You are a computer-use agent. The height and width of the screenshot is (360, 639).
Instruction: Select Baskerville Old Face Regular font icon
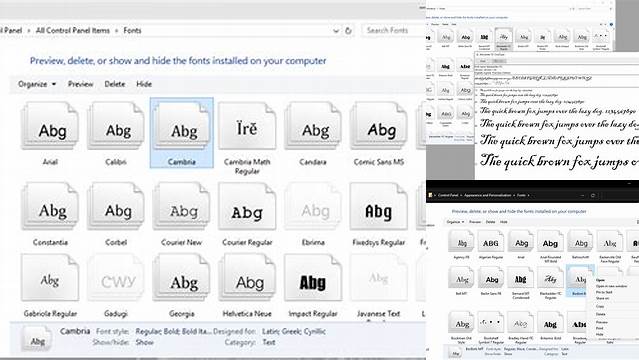tap(610, 241)
